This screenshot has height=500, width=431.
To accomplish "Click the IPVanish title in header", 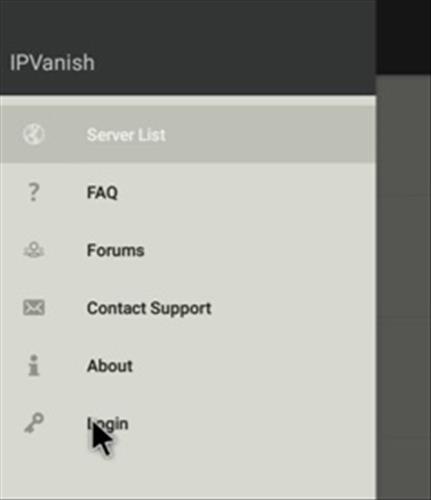I will (52, 62).
